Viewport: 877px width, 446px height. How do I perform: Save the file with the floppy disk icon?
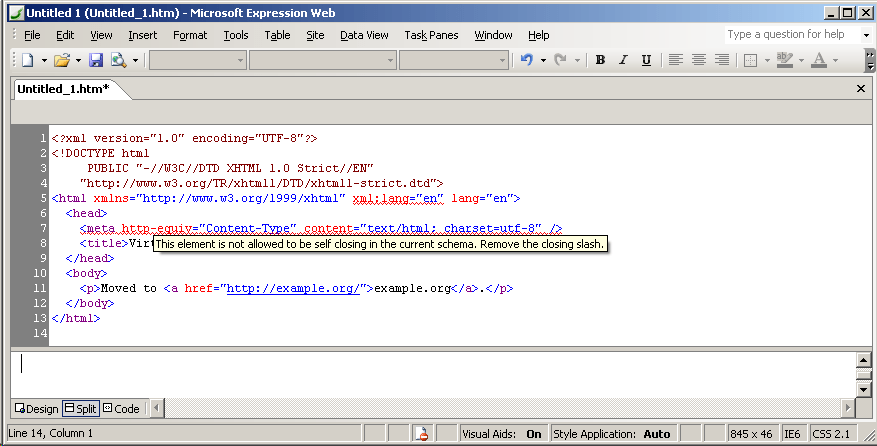click(x=96, y=60)
